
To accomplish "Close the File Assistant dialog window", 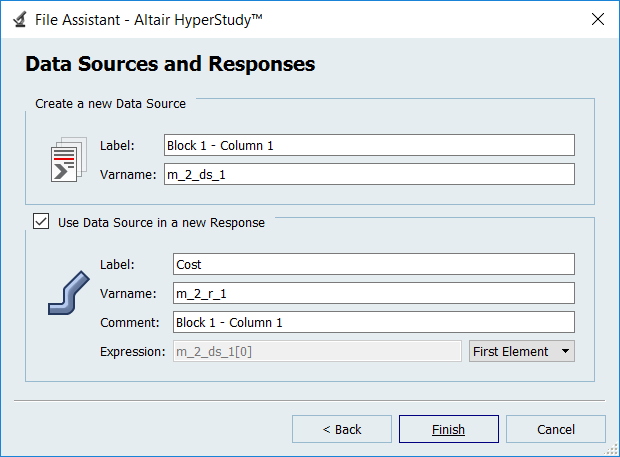I will pyautogui.click(x=597, y=19).
